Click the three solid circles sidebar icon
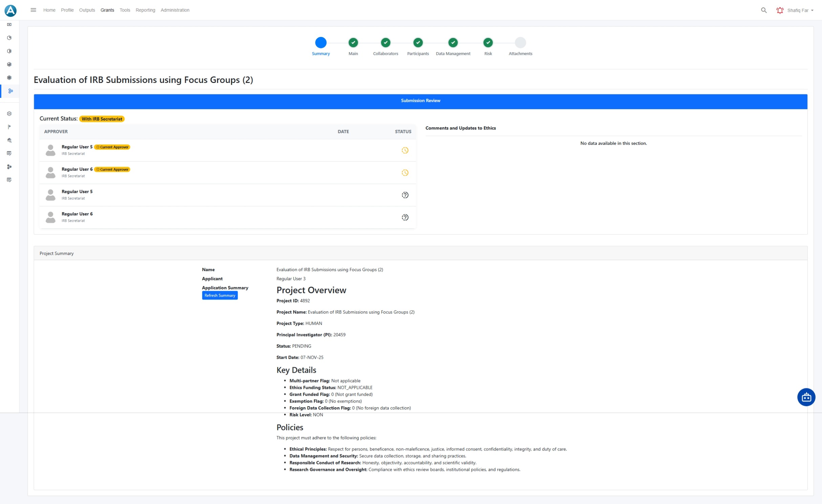 9,167
